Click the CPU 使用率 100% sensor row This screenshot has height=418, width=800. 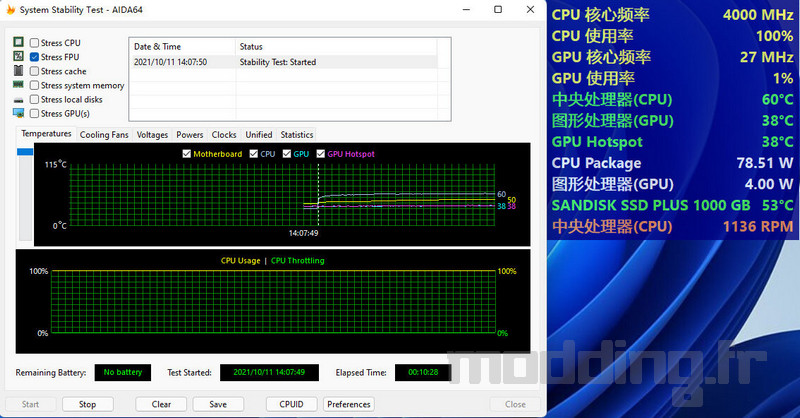pyautogui.click(x=672, y=36)
